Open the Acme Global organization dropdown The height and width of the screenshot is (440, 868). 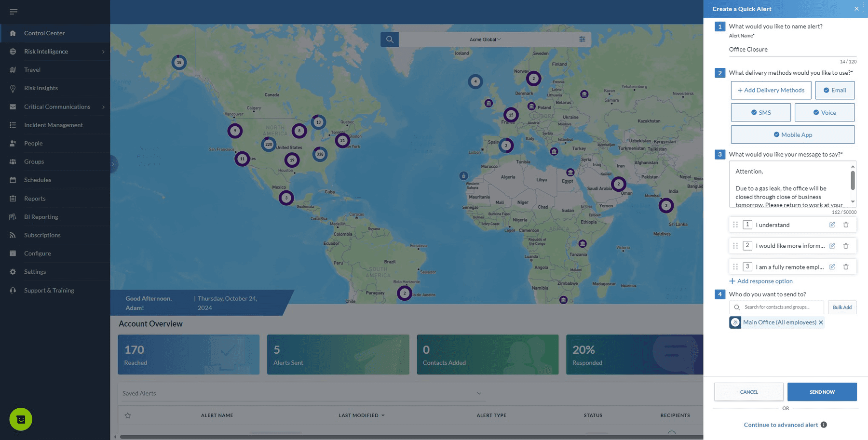(485, 40)
